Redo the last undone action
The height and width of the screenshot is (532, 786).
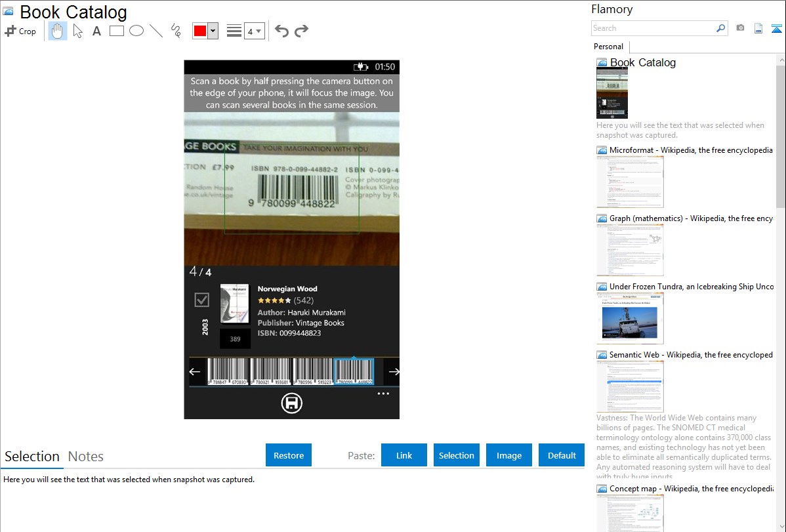pyautogui.click(x=301, y=31)
